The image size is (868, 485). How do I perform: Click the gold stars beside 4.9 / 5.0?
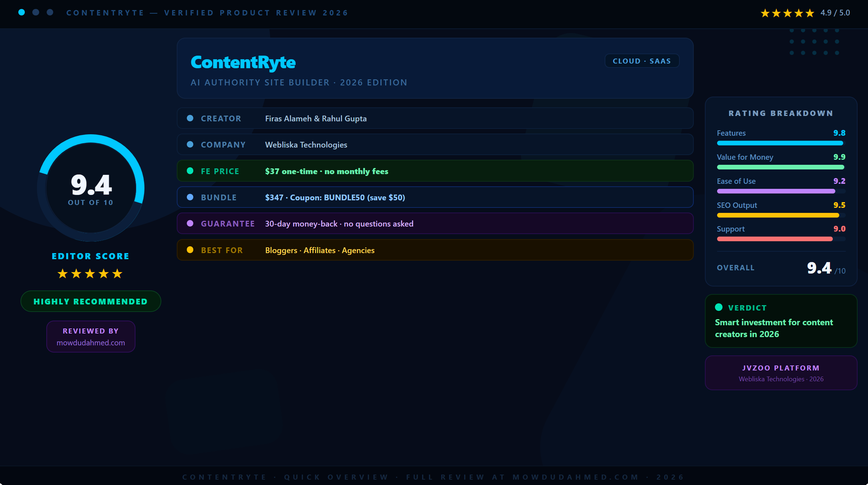click(x=787, y=13)
